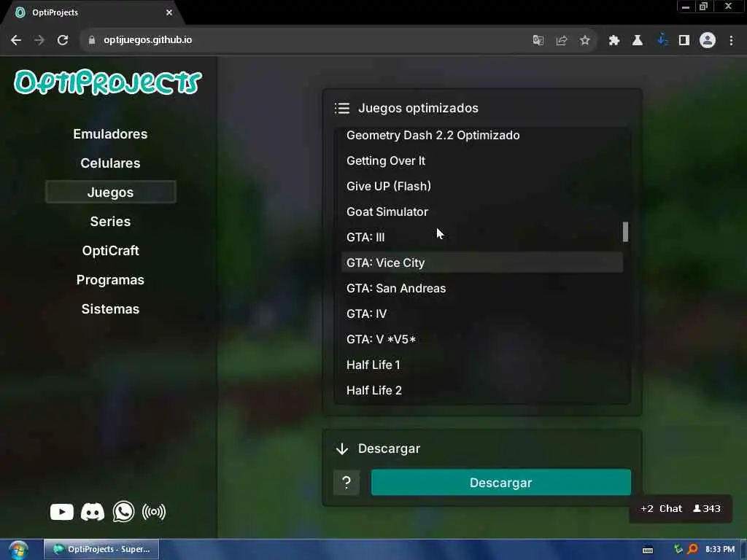Click the OptiProjects logo
Viewport: 747px width, 560px height.
(108, 82)
